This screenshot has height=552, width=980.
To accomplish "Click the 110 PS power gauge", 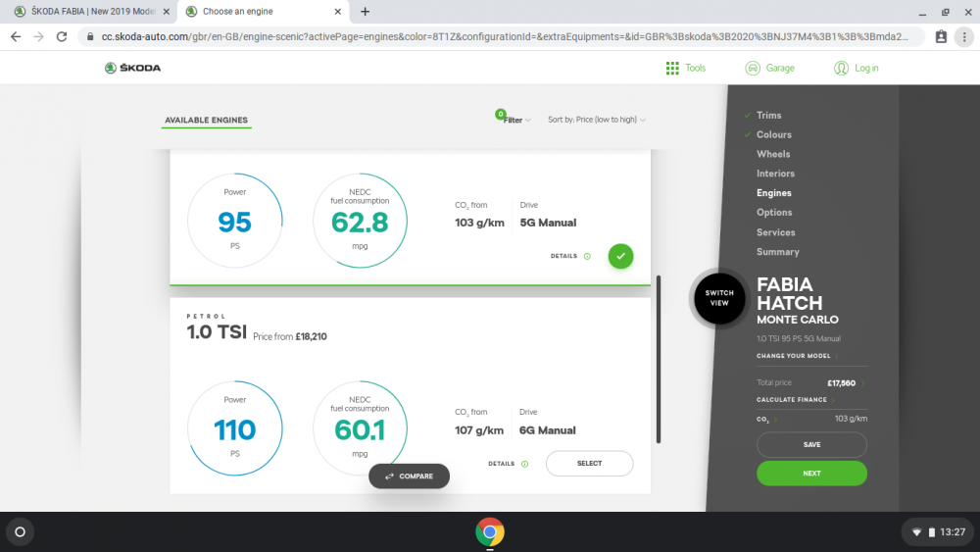I will tap(235, 428).
